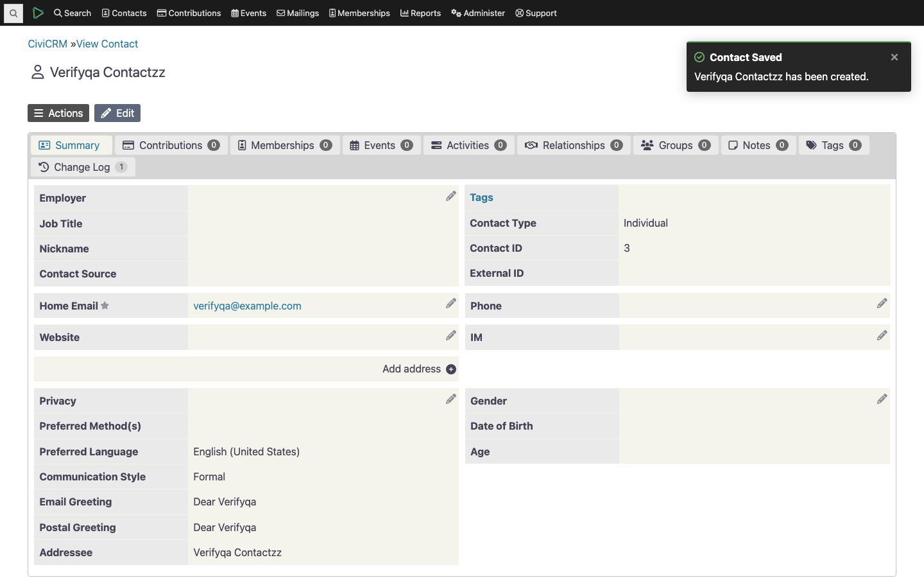Dismiss the Contact Saved notification
924x578 pixels.
pyautogui.click(x=894, y=57)
